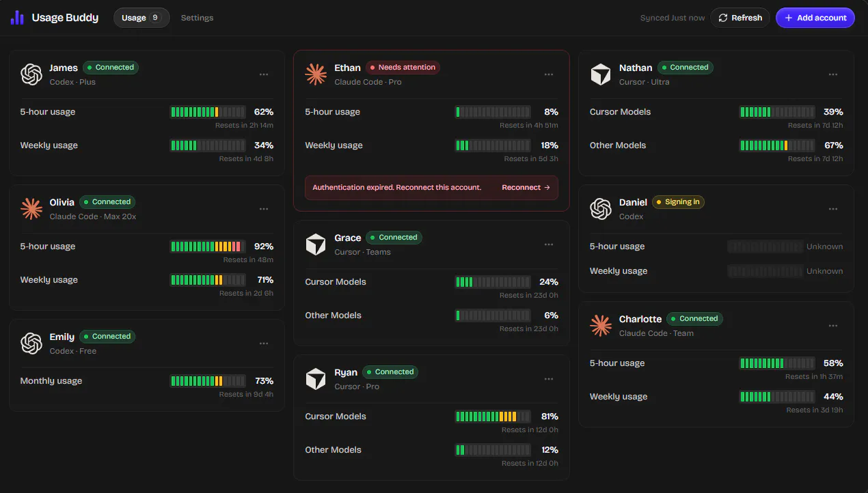Click the Nathan account name
Image resolution: width=868 pixels, height=493 pixels.
636,68
